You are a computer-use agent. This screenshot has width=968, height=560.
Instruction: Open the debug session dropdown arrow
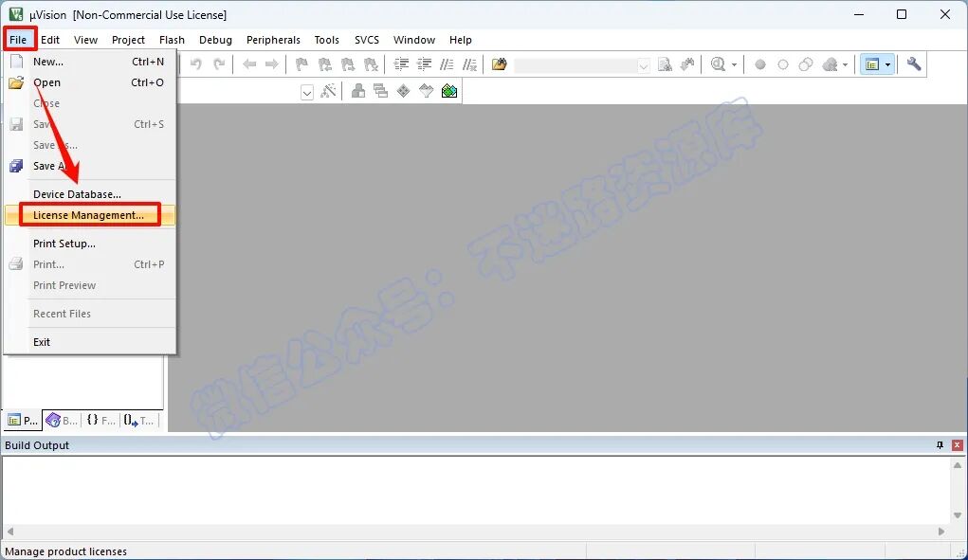734,64
